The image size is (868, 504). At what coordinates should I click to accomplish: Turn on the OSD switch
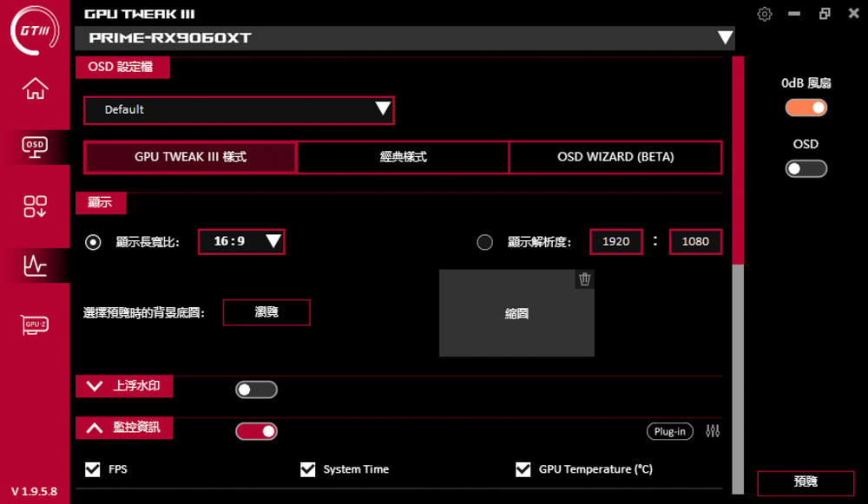[x=806, y=169]
